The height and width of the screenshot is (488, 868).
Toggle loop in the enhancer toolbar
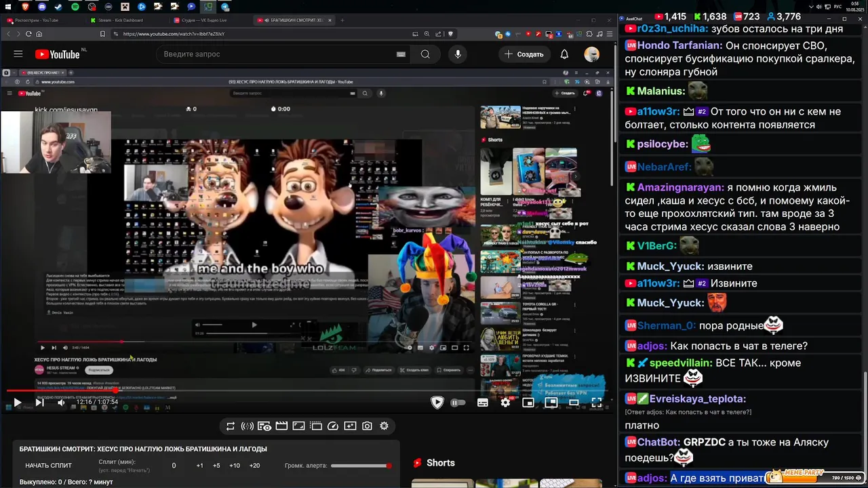pyautogui.click(x=231, y=426)
